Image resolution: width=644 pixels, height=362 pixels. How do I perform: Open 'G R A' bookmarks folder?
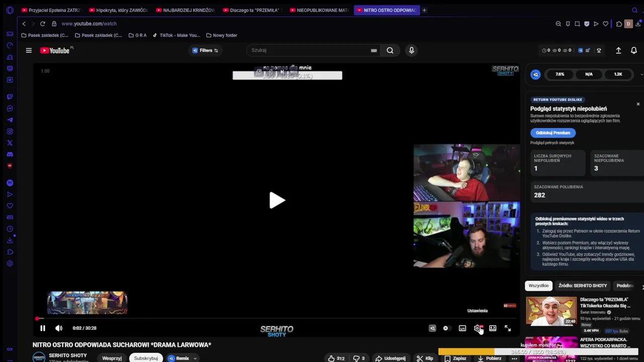click(137, 35)
